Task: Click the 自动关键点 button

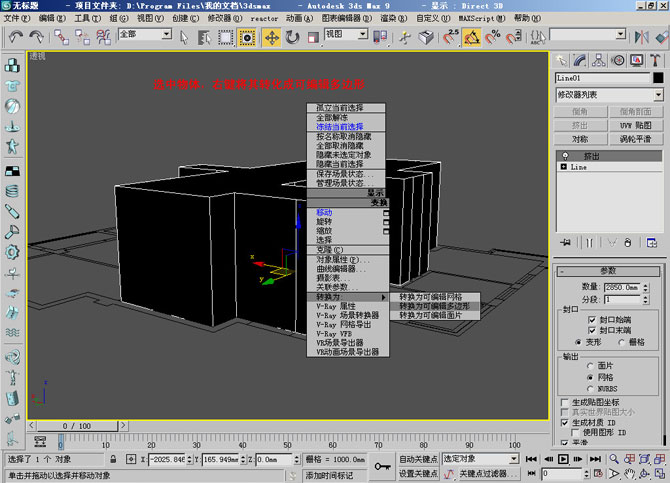Action: pos(415,458)
